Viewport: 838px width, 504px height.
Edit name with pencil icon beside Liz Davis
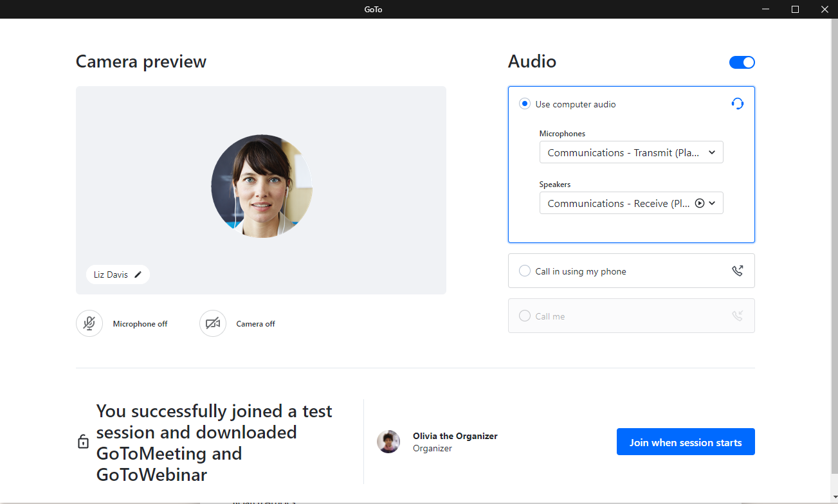(138, 274)
